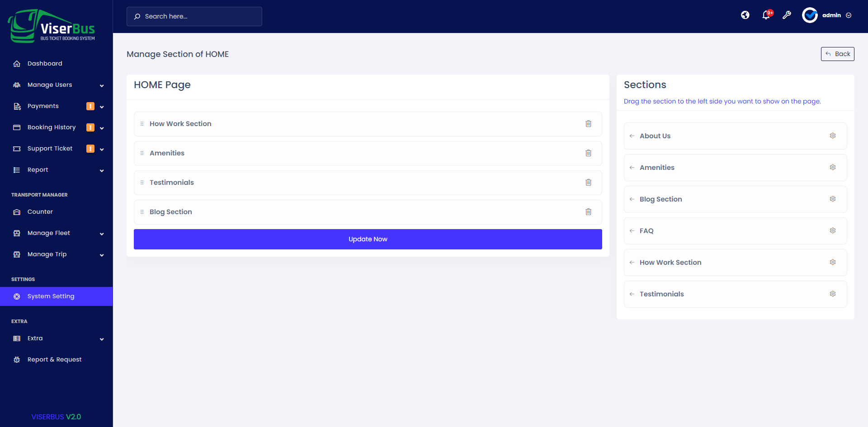Open settings gear for Testimonials in Sections panel
This screenshot has width=868, height=427.
(833, 294)
